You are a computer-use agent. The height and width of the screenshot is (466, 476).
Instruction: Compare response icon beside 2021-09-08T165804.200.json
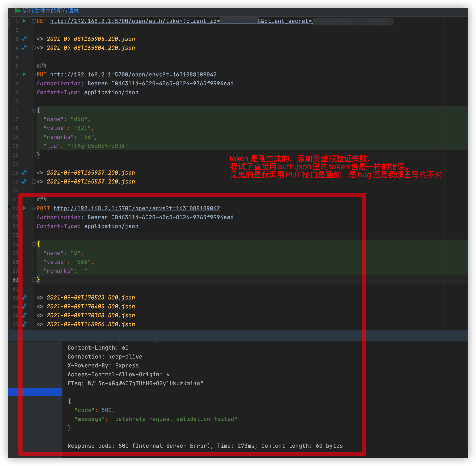click(x=24, y=48)
